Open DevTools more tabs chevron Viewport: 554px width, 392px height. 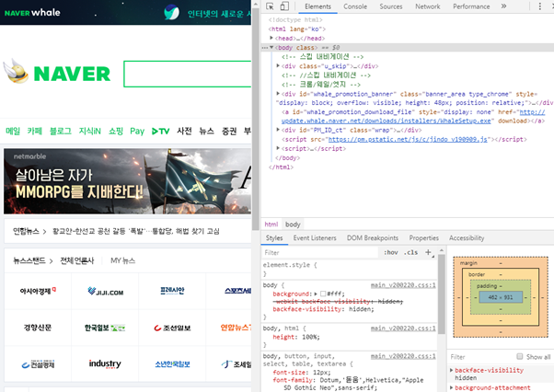[x=503, y=6]
